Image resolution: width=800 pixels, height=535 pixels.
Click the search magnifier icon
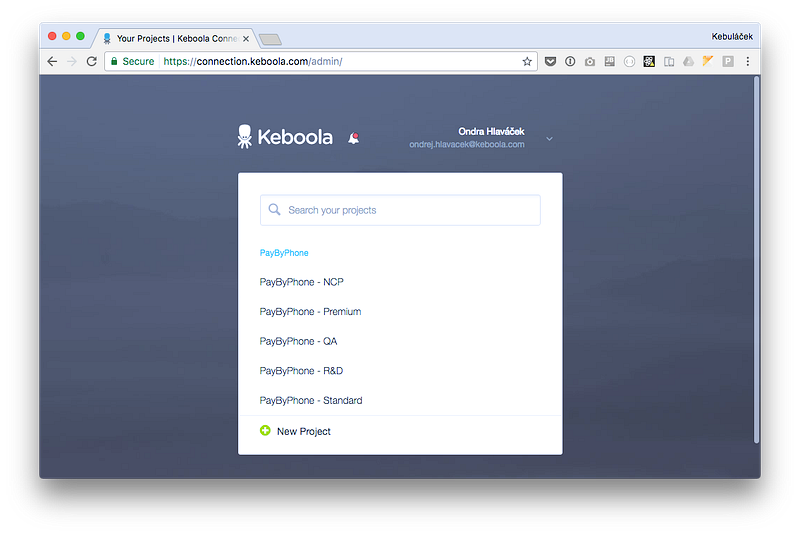[274, 210]
